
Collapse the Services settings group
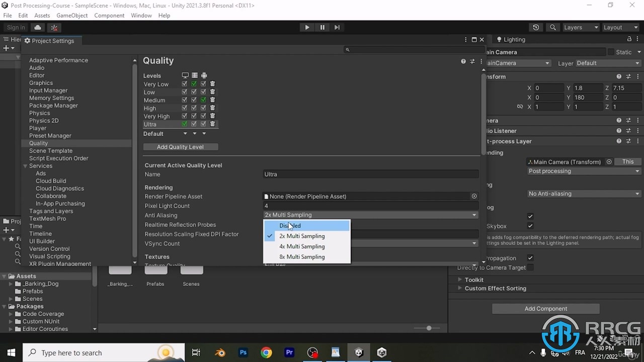[25, 166]
